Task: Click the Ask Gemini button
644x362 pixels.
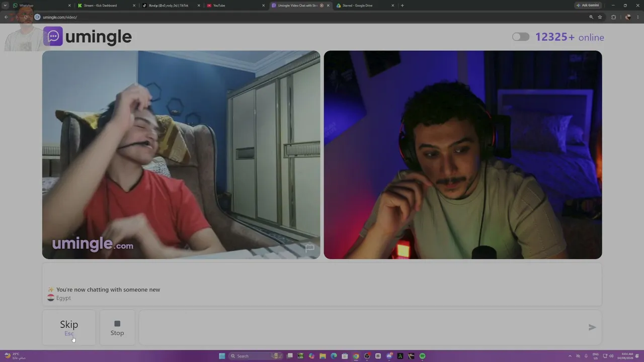Action: [588, 6]
